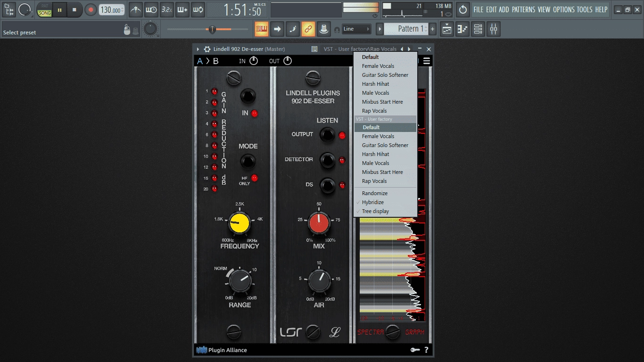Click the RANGE knob
This screenshot has width=644, height=362.
(x=240, y=281)
